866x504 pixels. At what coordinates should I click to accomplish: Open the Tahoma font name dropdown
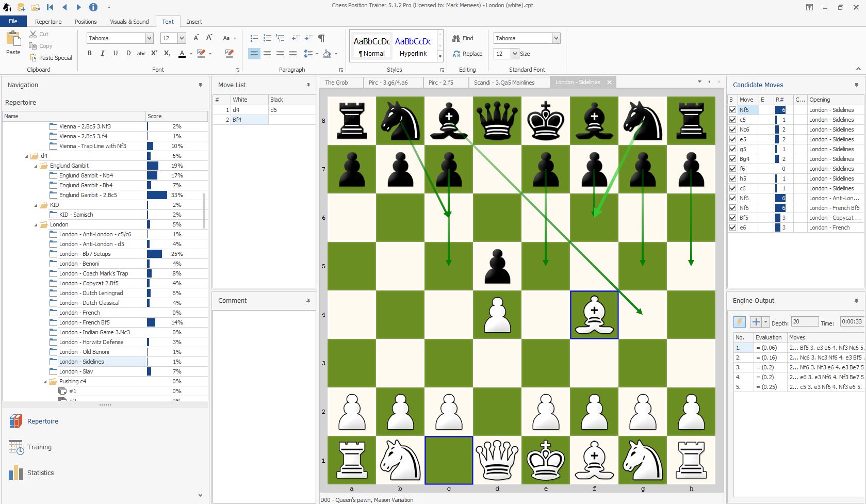pyautogui.click(x=149, y=38)
